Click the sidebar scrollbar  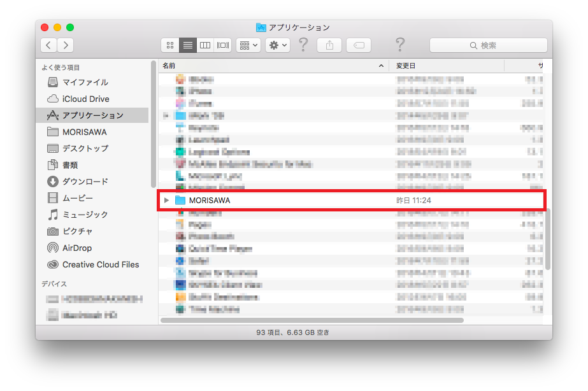pyautogui.click(x=153, y=124)
